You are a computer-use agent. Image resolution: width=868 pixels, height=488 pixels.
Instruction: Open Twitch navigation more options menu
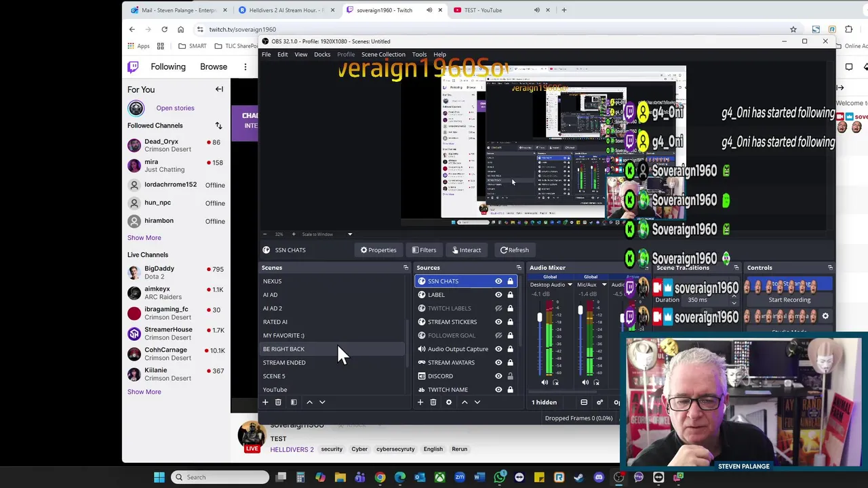[245, 66]
